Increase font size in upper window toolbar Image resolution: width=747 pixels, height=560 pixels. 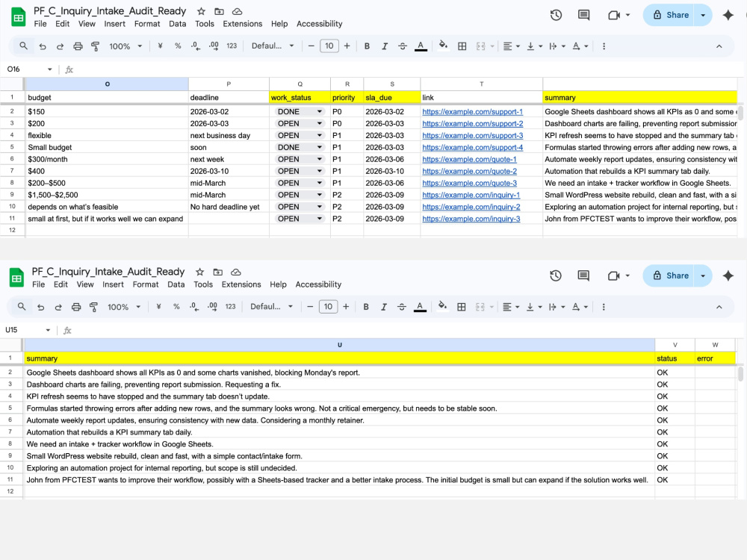pos(347,46)
